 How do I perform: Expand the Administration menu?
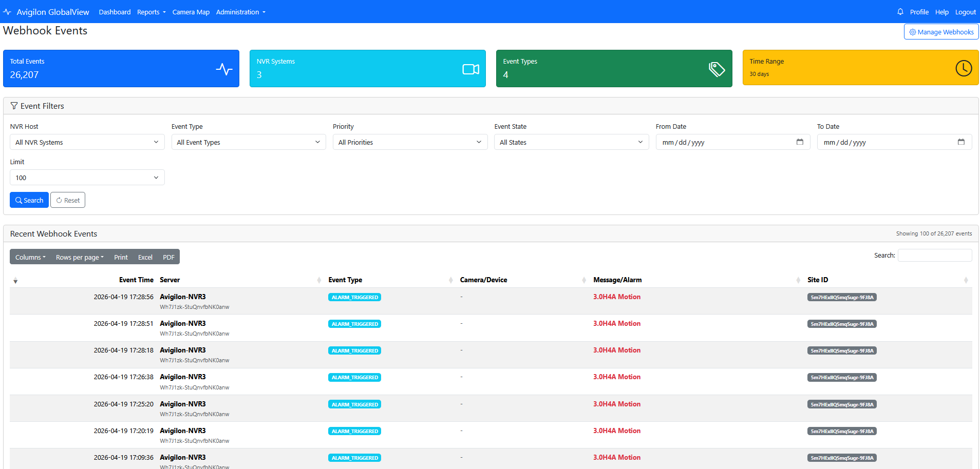point(240,12)
